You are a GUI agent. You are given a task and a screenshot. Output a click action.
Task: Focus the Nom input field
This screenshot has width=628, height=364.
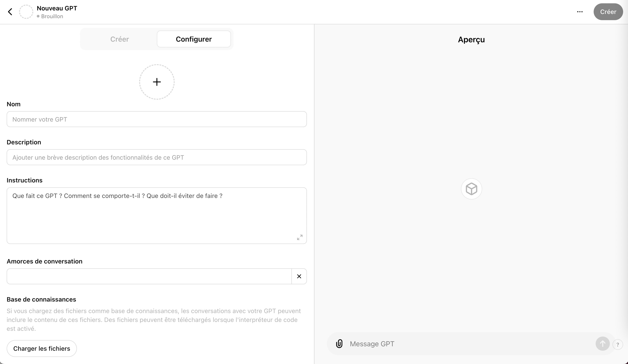pos(156,119)
